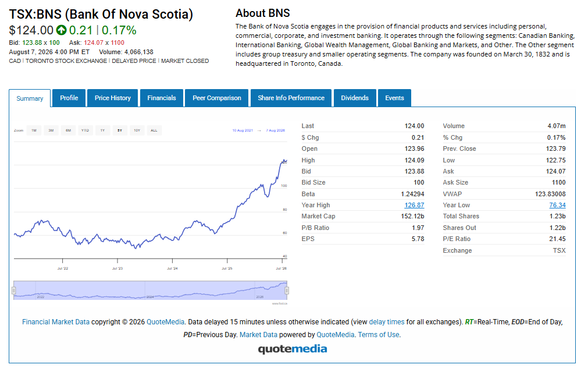View the delay times link
This screenshot has height=368, width=588.
[387, 322]
